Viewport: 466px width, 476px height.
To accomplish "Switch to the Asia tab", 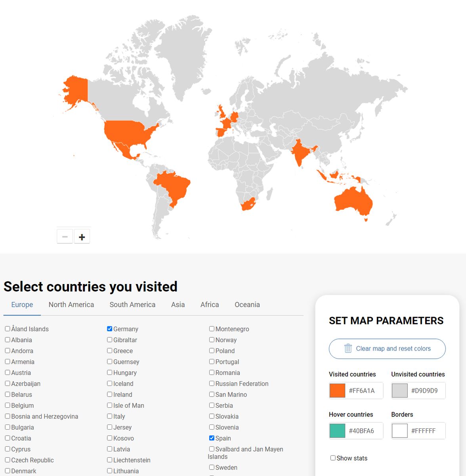I will pos(178,304).
